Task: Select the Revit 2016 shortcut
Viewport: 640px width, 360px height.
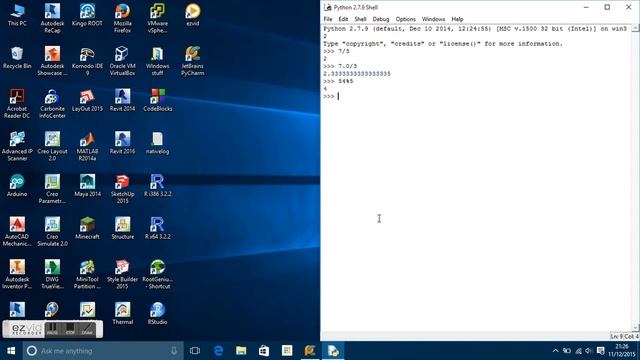Action: [x=122, y=143]
